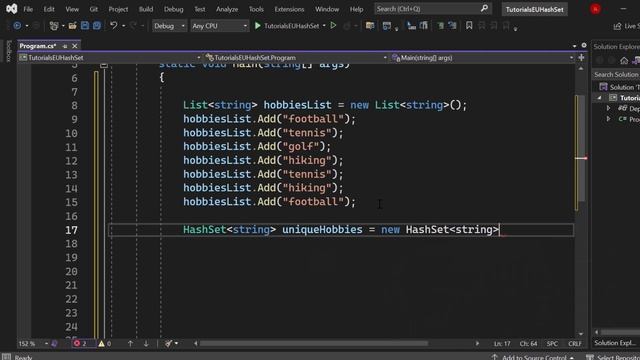
Task: Collapse the Tutorials project tree node
Action: [x=599, y=98]
